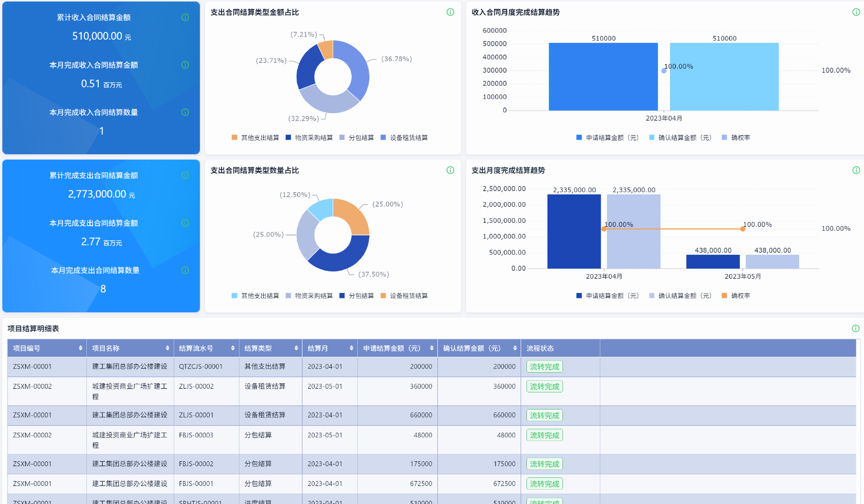Sort table by 结算月 column arrows

click(x=351, y=348)
